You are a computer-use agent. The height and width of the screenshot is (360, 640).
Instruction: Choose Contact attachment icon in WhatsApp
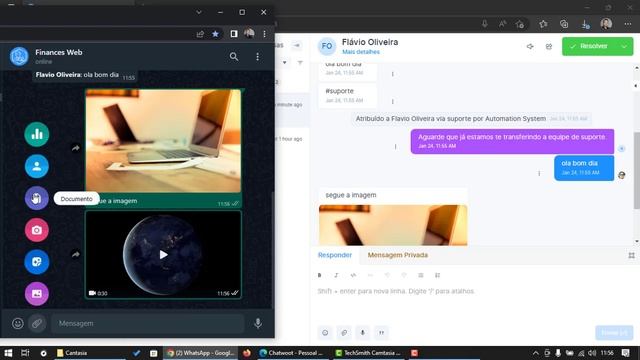point(37,166)
